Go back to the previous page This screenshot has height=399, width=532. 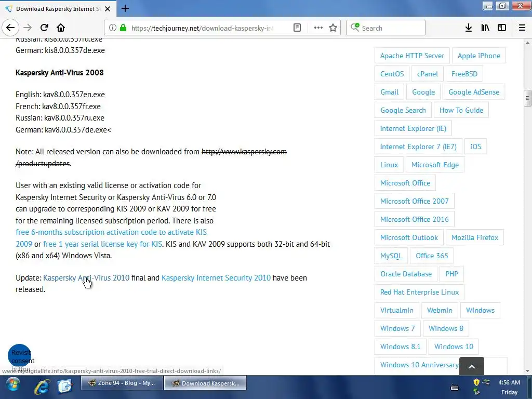[10, 28]
